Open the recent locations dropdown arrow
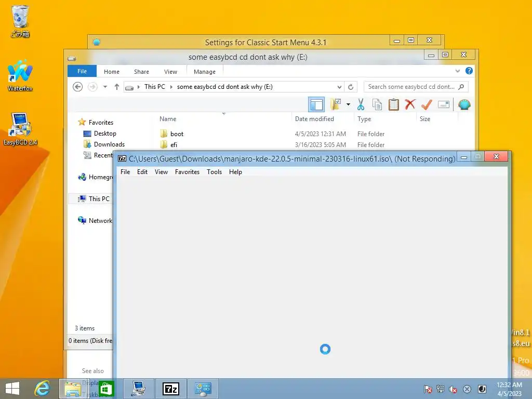Screen dimensions: 532x399 [105, 87]
